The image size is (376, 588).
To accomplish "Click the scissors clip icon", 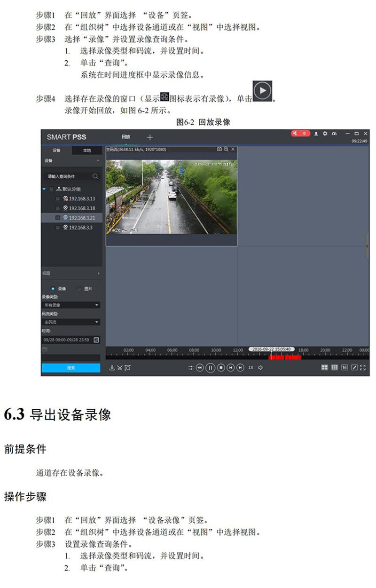I will click(119, 367).
